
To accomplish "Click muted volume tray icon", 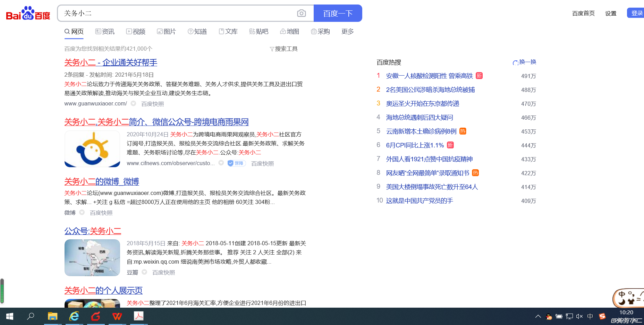I will coord(579,316).
